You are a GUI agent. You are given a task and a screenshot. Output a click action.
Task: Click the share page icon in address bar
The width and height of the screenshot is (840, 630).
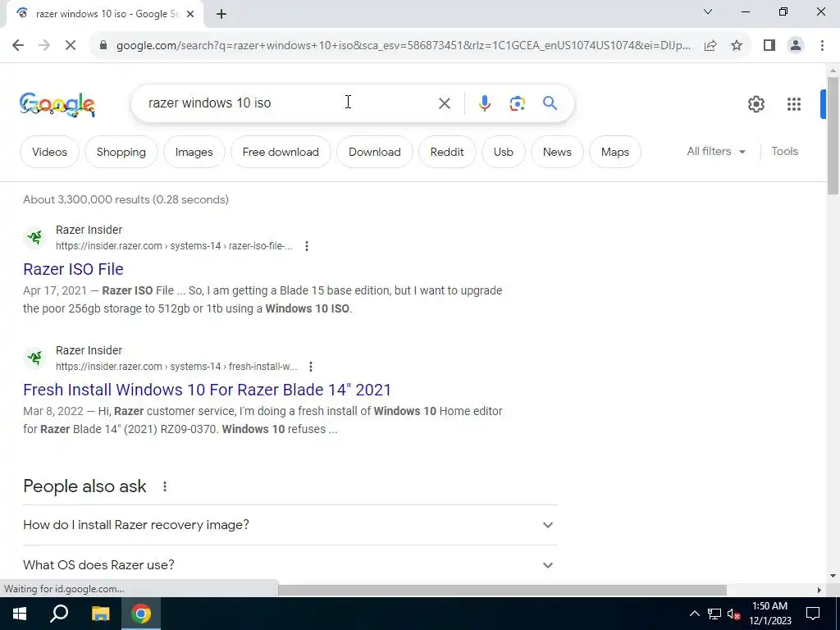[710, 46]
